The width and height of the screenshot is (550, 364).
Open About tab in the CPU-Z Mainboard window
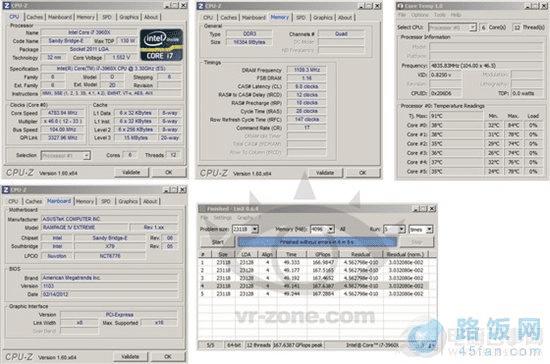(150, 201)
